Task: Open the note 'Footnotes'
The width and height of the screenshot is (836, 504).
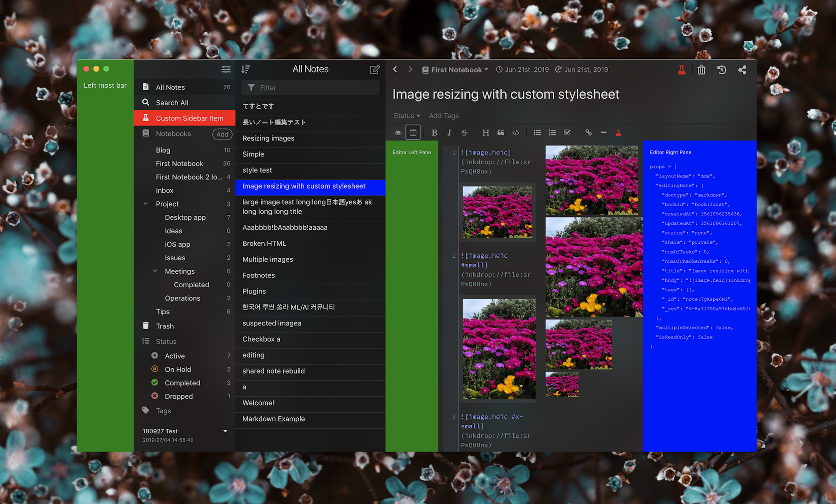Action: click(310, 275)
